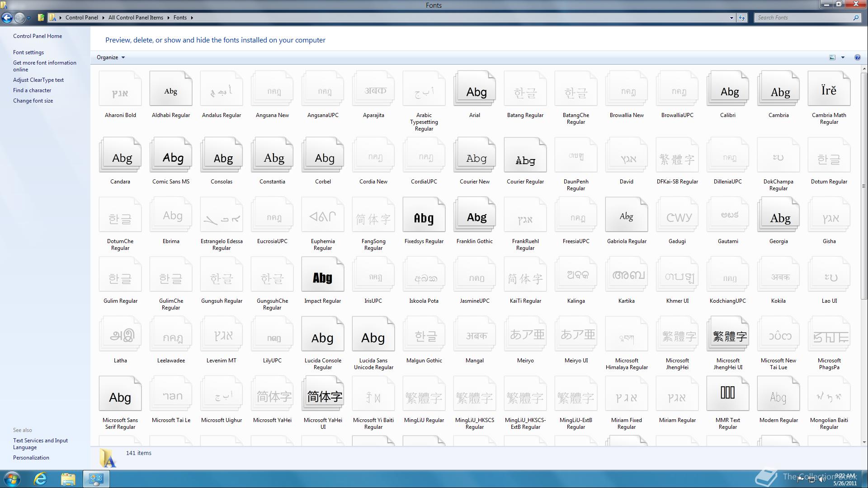Click the vertical scrollbar thumb
Image resolution: width=868 pixels, height=488 pixels.
tap(864, 185)
